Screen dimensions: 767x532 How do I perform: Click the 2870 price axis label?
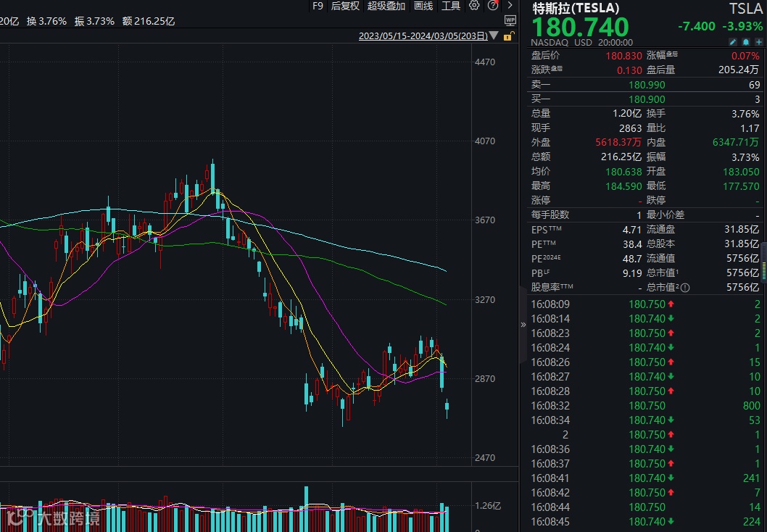[485, 379]
